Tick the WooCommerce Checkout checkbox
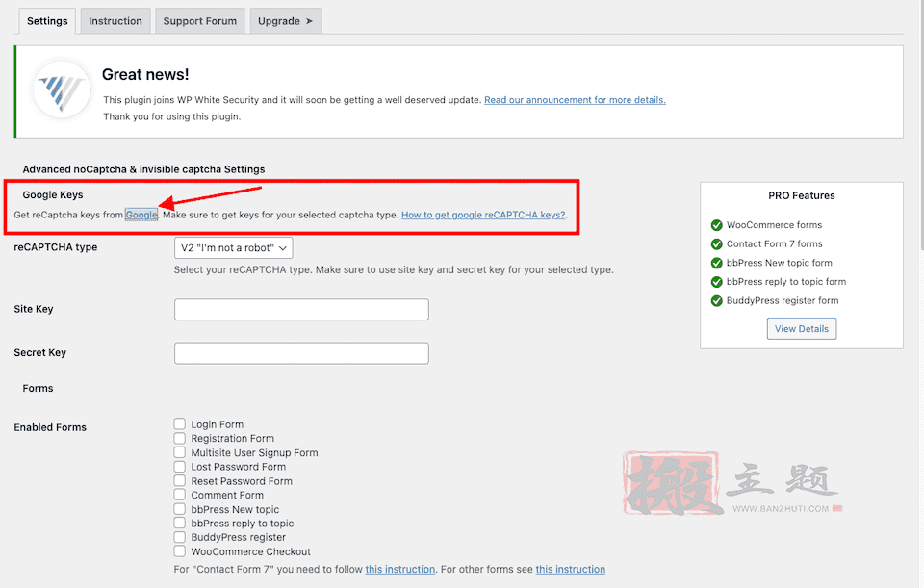This screenshot has width=924, height=588. [x=180, y=550]
